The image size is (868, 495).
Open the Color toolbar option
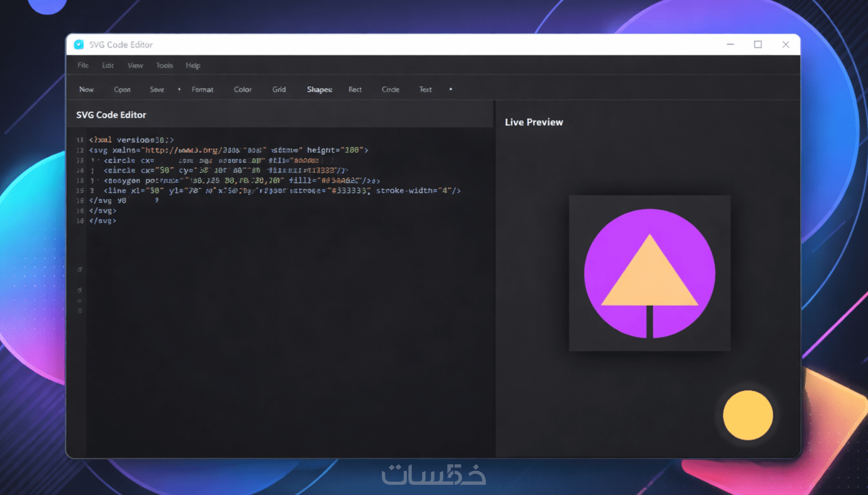(x=243, y=89)
